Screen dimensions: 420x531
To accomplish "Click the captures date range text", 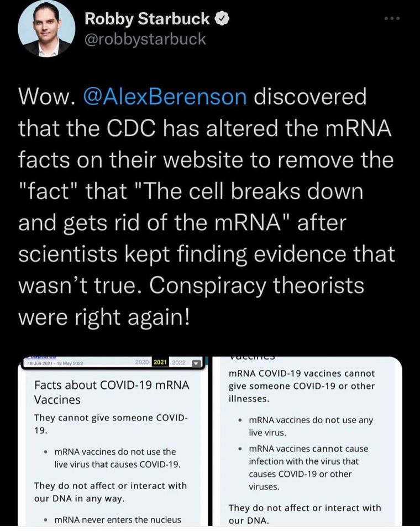I will click(x=54, y=363).
